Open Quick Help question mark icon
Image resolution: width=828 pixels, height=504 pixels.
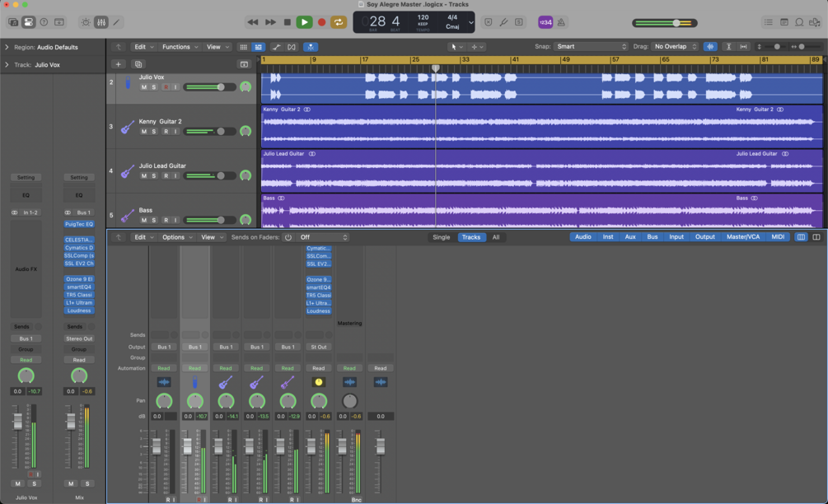coord(44,22)
